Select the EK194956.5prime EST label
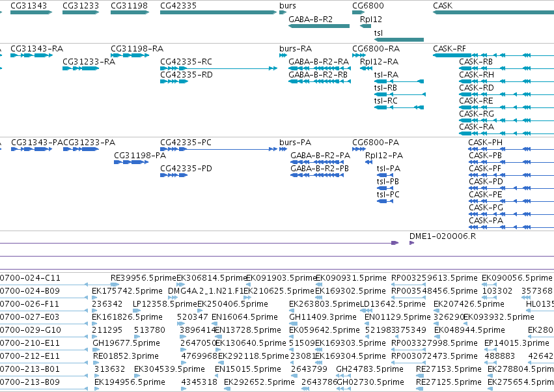The height and width of the screenshot is (392, 554). [130, 382]
